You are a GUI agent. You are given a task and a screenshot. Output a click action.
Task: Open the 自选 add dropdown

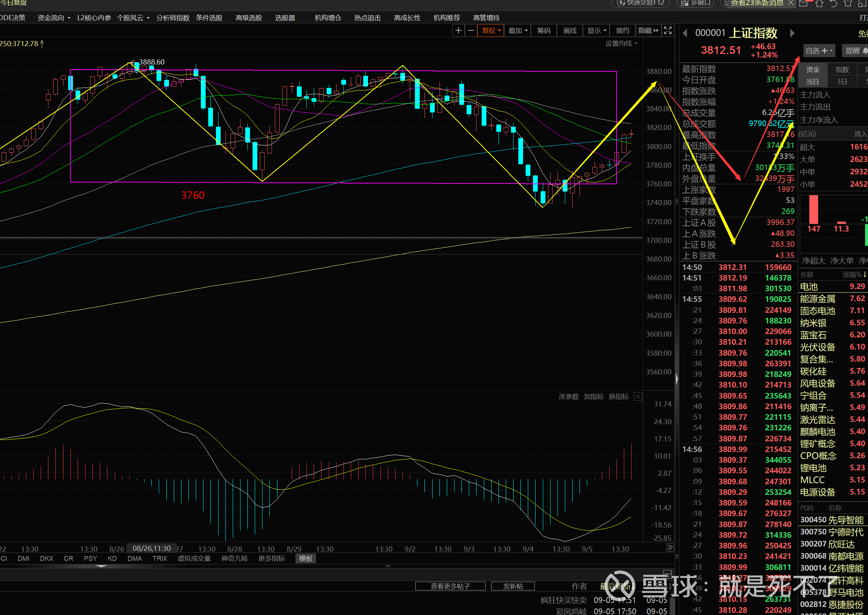(819, 51)
